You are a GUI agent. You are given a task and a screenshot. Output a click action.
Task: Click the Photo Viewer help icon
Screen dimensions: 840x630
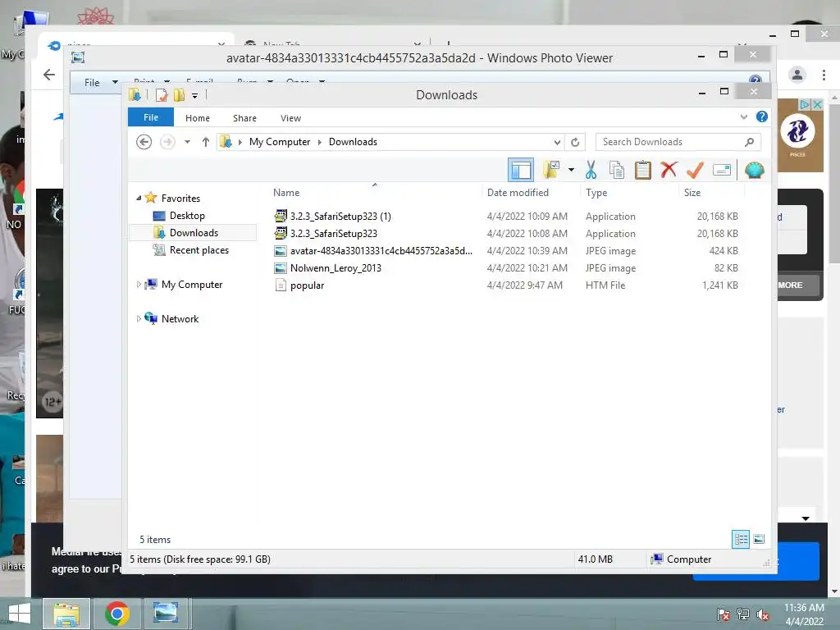pyautogui.click(x=756, y=81)
